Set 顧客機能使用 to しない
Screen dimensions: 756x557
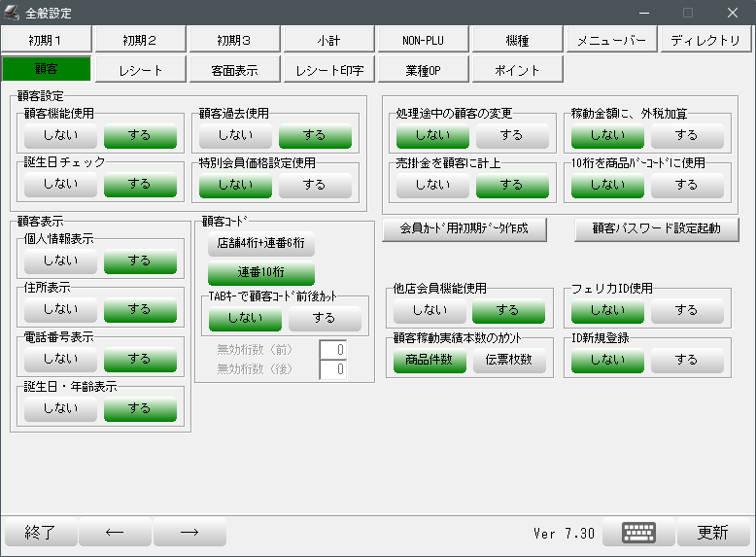pos(60,135)
